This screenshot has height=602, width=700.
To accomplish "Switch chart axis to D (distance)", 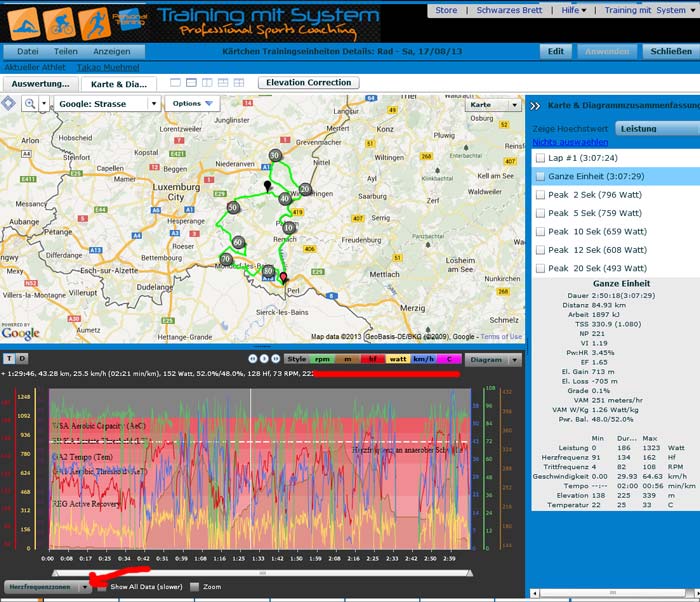I will 22,358.
